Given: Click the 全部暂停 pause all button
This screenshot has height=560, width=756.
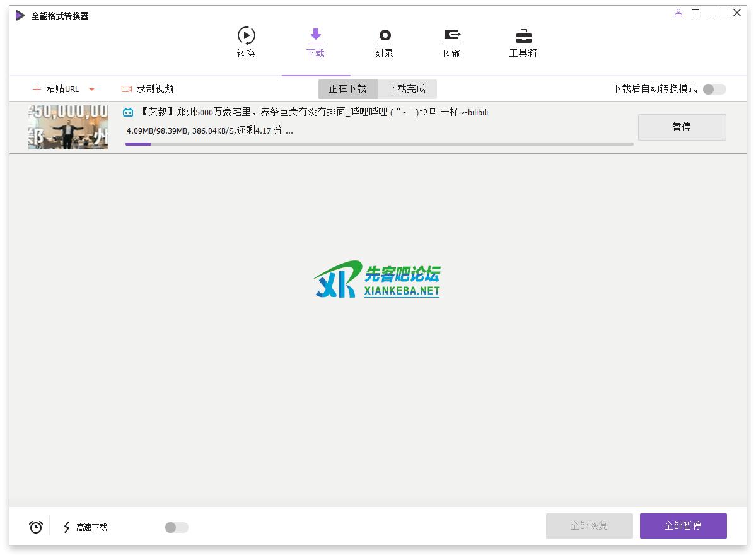Looking at the screenshot, I should pyautogui.click(x=683, y=525).
